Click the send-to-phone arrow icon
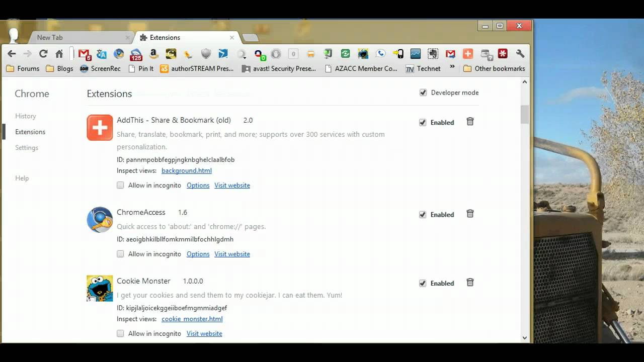 pyautogui.click(x=398, y=54)
